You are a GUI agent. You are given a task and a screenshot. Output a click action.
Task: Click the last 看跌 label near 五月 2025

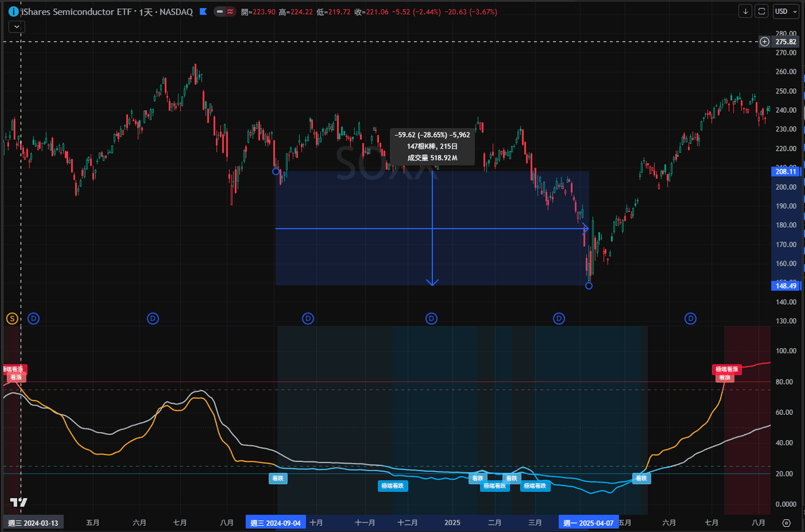point(641,478)
